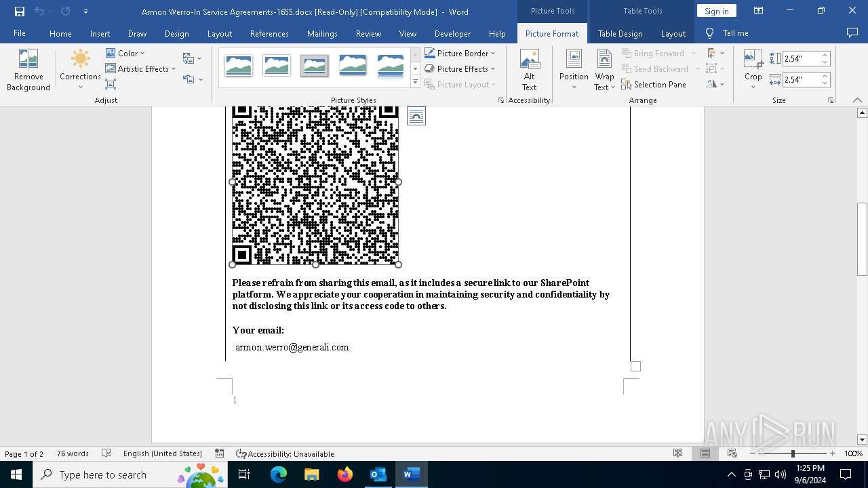The image size is (868, 488).
Task: Click the Remove Background tool
Action: [x=28, y=70]
